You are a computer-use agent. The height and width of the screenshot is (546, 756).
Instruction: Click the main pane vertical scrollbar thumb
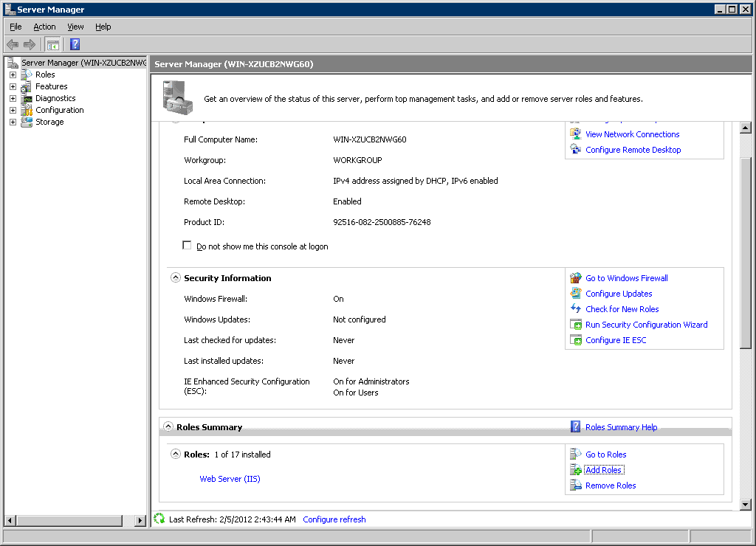746,252
